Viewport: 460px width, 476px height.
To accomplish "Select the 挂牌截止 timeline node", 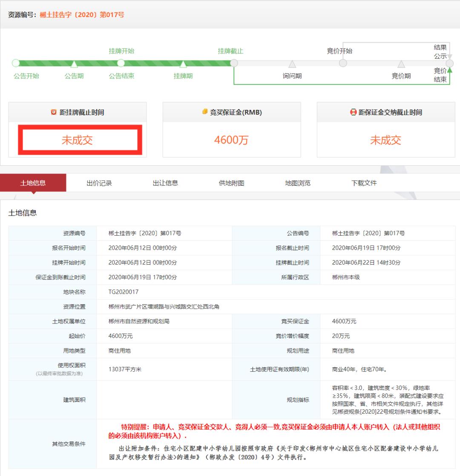I will tap(233, 63).
